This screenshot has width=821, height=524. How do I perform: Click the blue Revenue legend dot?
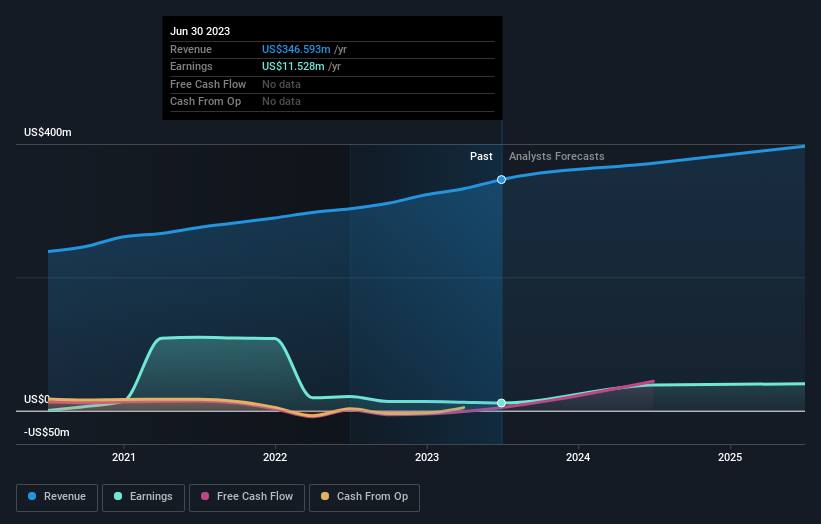click(32, 496)
